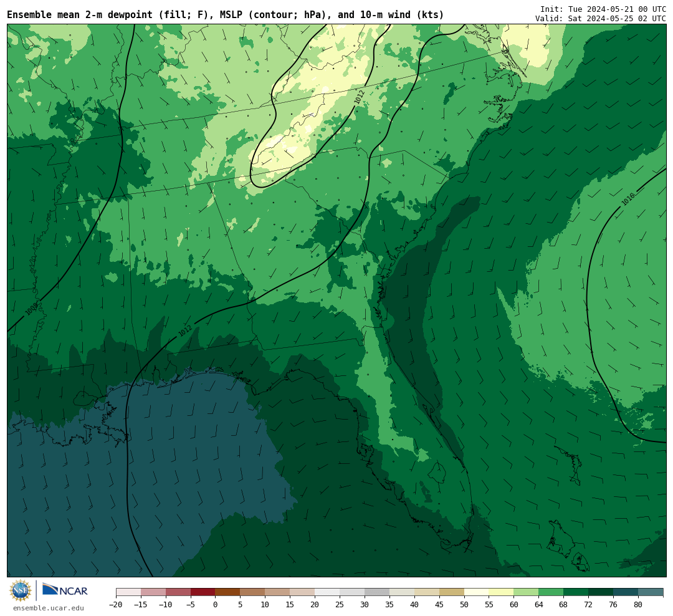Click the 80 tick label on the color bar
The image size is (673, 616).
[639, 605]
